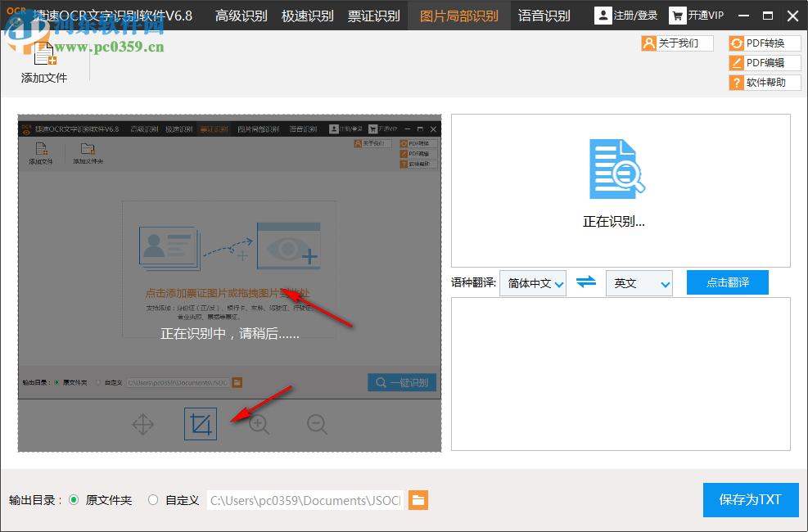This screenshot has width=808, height=532.
Task: Minimize the application window
Action: pos(743,16)
